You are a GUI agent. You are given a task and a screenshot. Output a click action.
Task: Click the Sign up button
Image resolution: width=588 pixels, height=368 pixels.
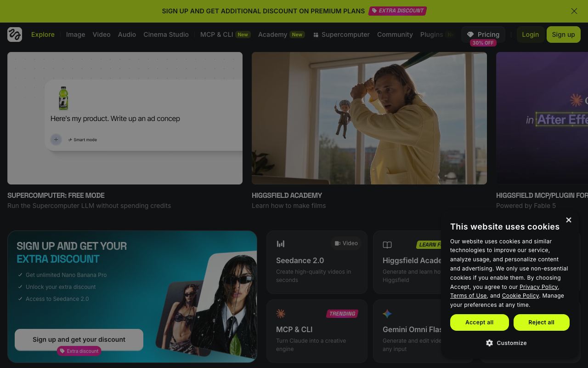[x=563, y=34]
